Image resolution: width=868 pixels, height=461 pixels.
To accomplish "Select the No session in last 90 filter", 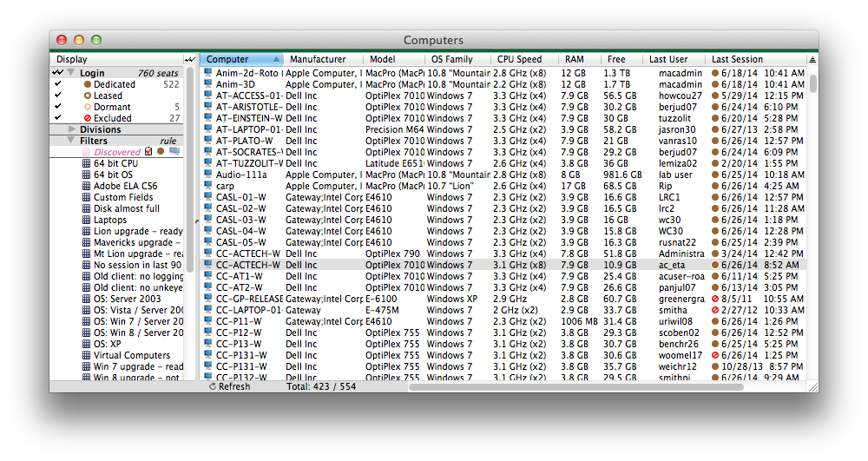I will (137, 265).
